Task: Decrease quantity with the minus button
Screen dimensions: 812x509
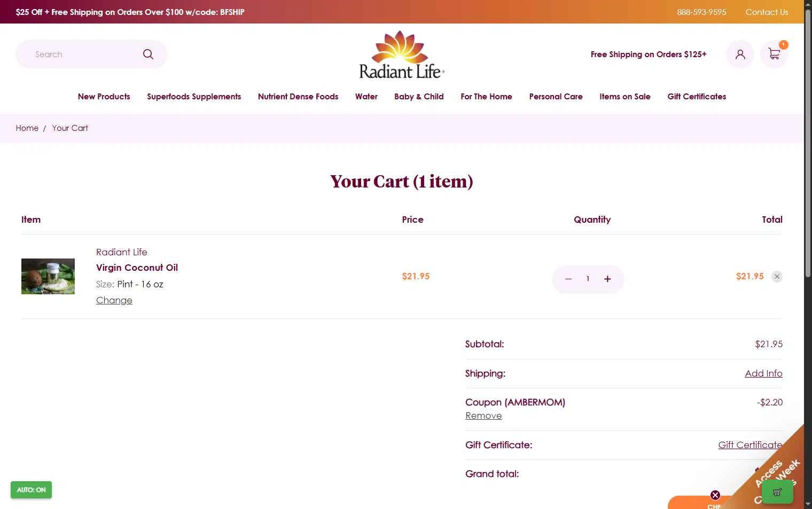Action: (x=568, y=279)
